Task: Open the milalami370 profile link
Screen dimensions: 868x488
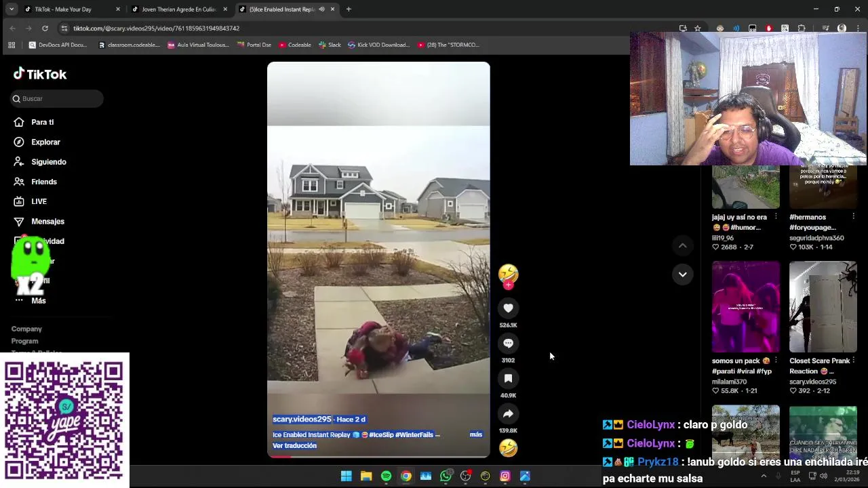Action: [729, 382]
